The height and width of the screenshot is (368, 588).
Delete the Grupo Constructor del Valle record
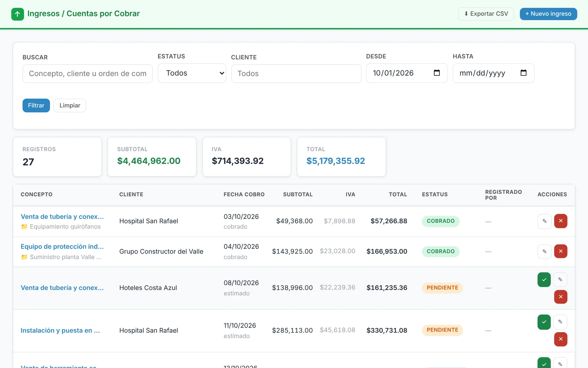pos(560,252)
